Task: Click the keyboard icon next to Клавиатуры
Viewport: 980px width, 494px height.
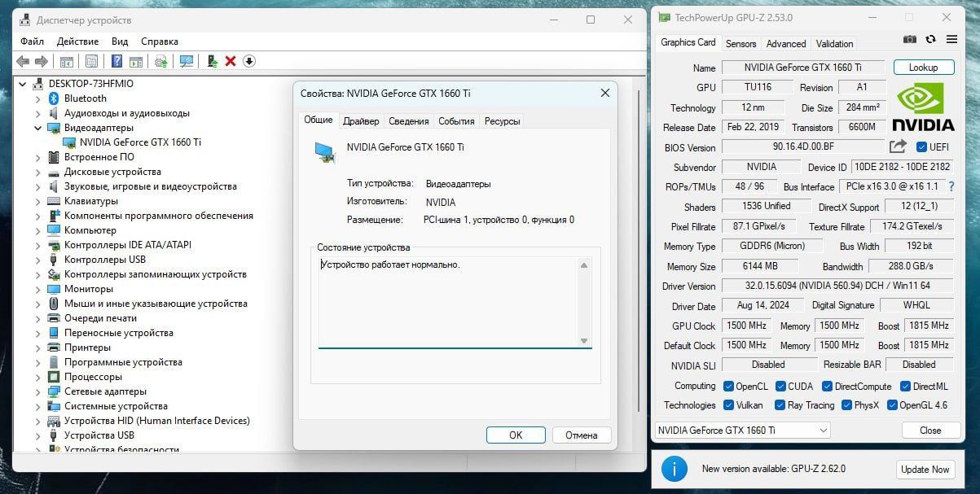Action: pyautogui.click(x=54, y=201)
